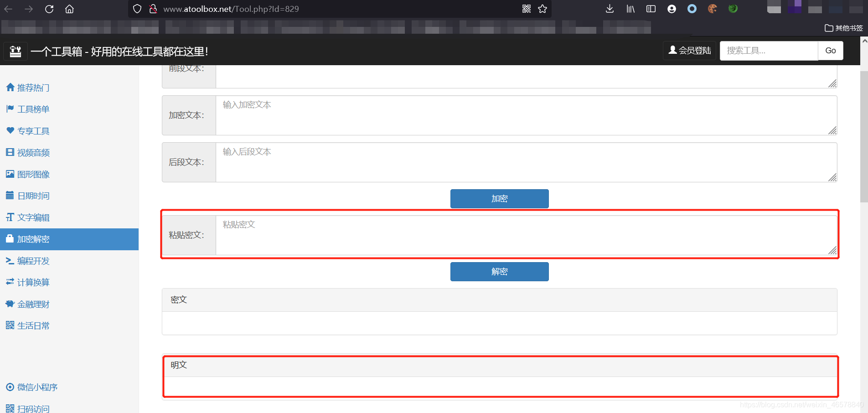Open tracking protection shield icon
This screenshot has width=868, height=413.
(x=137, y=9)
